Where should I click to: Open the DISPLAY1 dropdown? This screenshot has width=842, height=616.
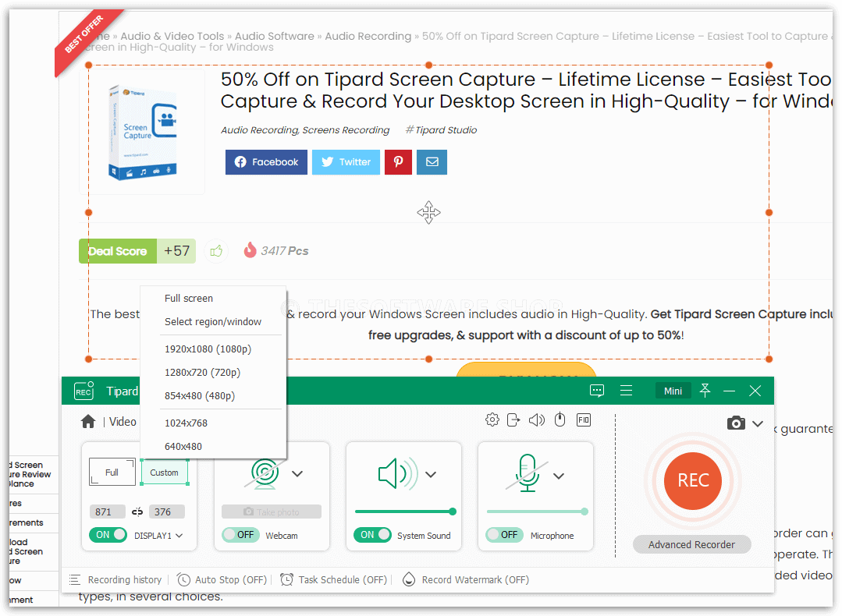158,536
